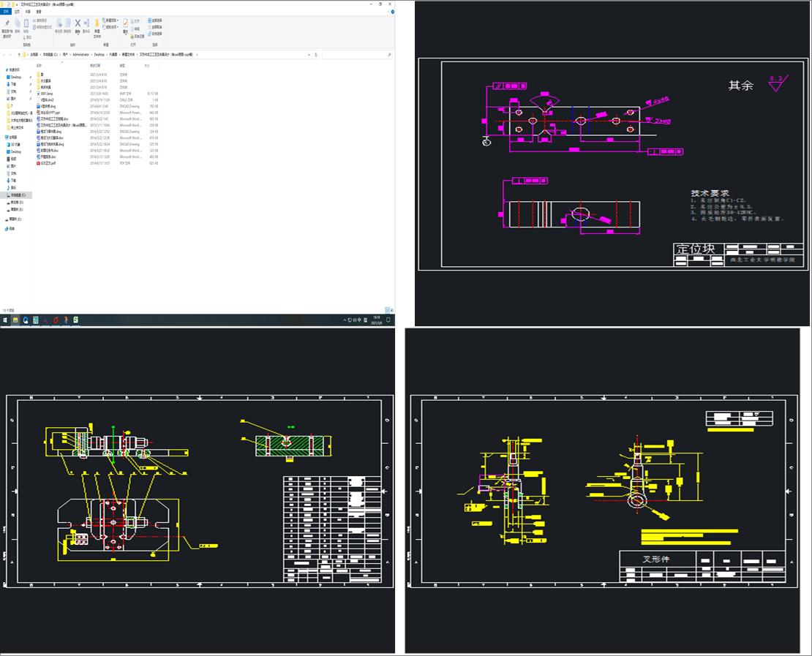Open Properties from the ribbon checkmark icon
Viewport: 812px width, 656px height.
[125, 26]
